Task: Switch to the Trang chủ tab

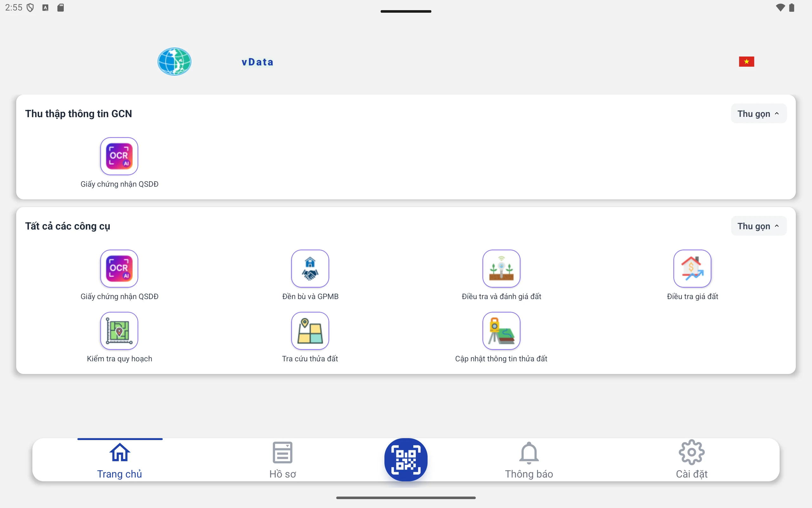Action: [120, 460]
